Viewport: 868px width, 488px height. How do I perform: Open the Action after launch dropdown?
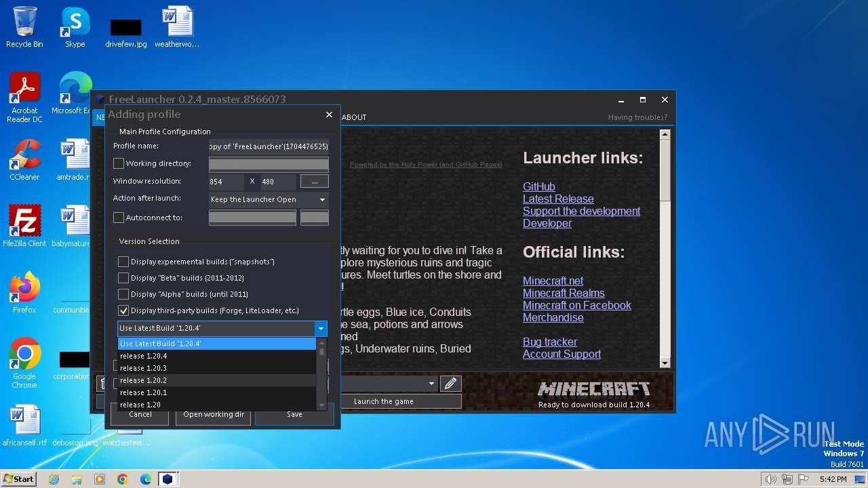(269, 199)
